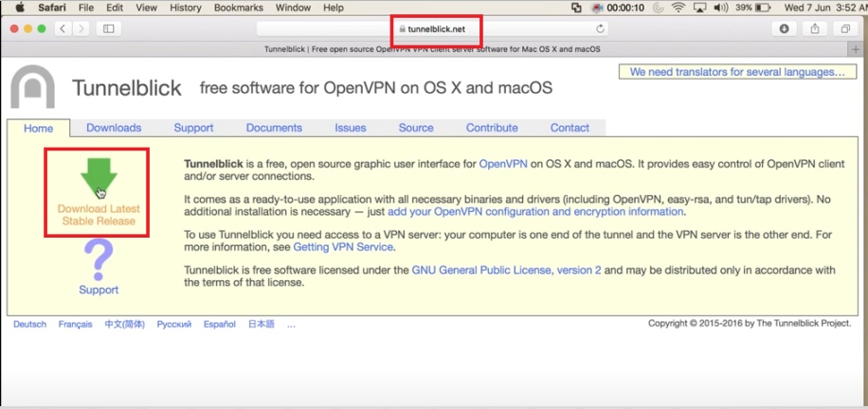Click the Support text link under question mark
The image size is (868, 409).
click(x=99, y=290)
